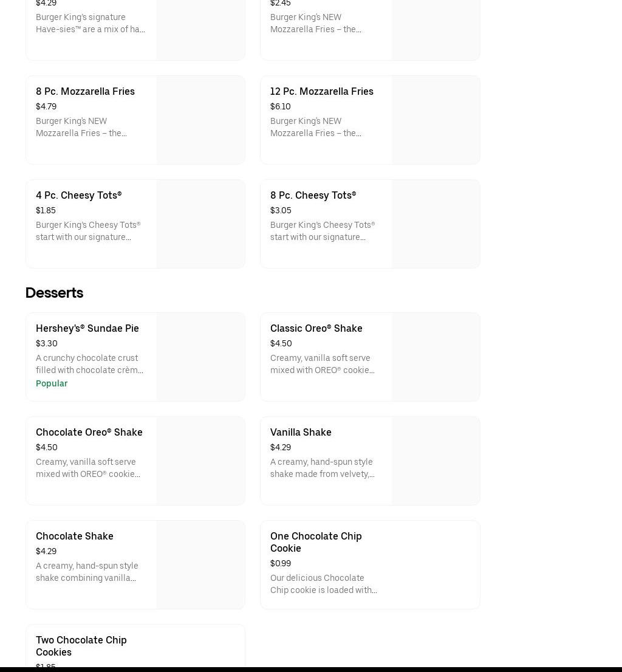
Task: Click the $4.29 price of Chocolate Shake
Action: pos(46,551)
